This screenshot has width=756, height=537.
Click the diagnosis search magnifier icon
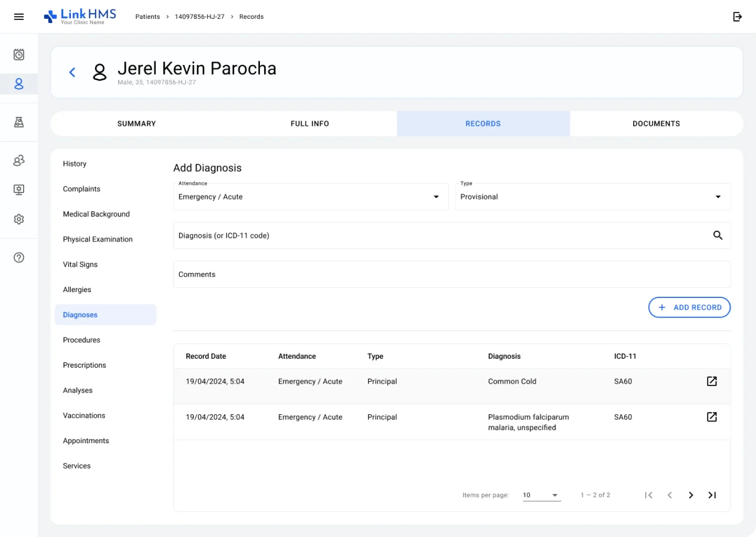[718, 235]
